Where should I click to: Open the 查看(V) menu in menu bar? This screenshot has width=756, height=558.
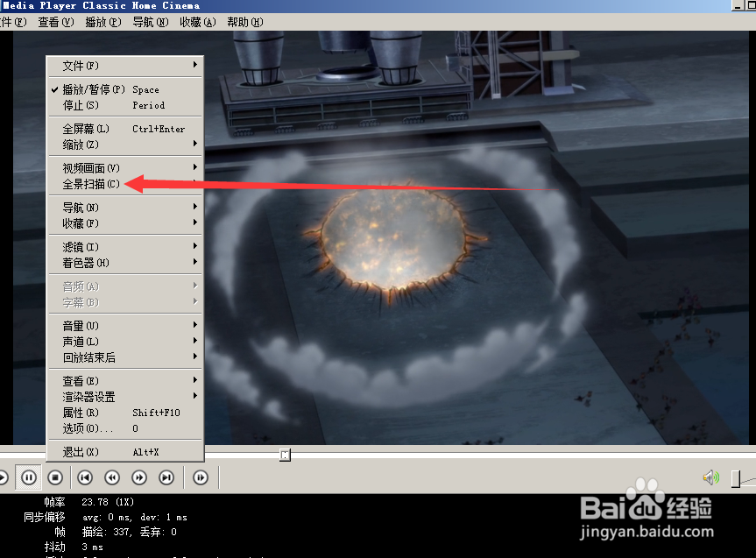[56, 22]
